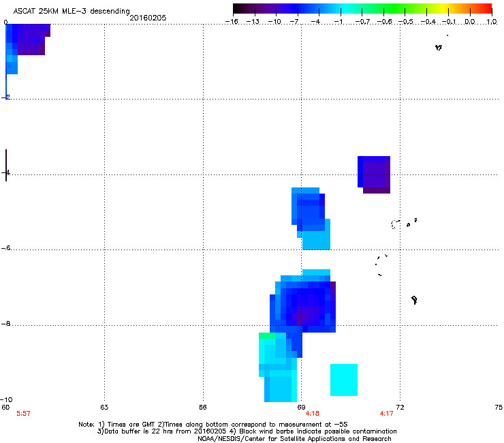The height and width of the screenshot is (443, 504).
Task: Click the latitude label -10
Action: [6, 399]
